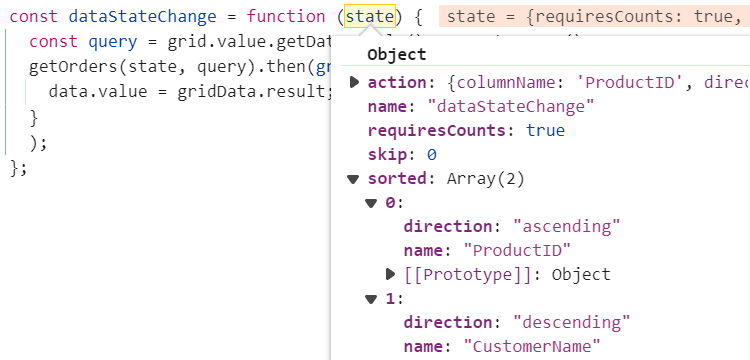750x360 pixels.
Task: Select the 'Object' tooltip header
Action: (397, 55)
